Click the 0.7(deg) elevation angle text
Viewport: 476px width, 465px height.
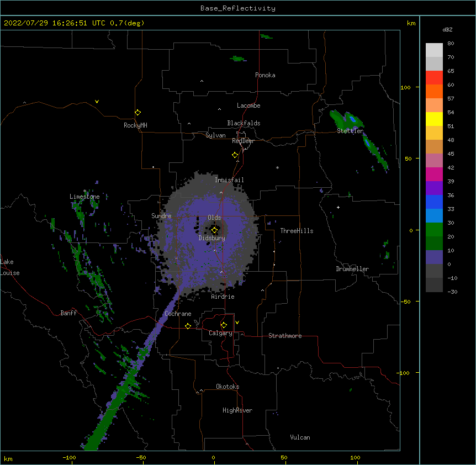(x=127, y=23)
